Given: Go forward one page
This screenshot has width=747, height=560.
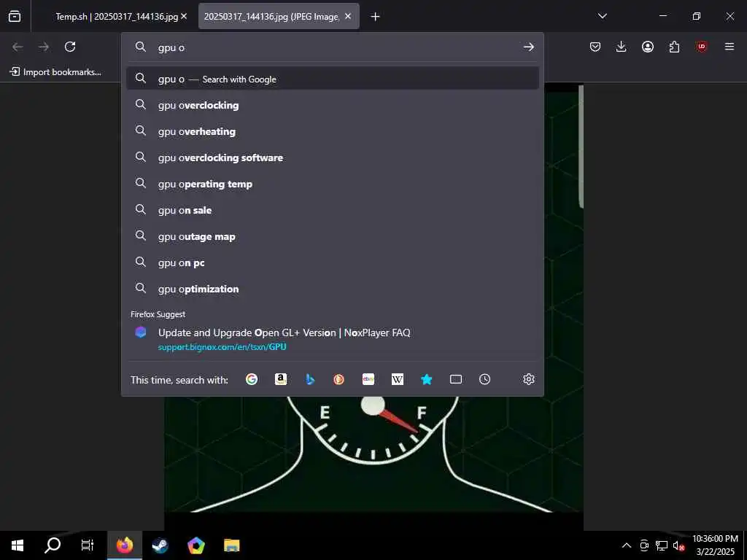Looking at the screenshot, I should click(x=44, y=47).
